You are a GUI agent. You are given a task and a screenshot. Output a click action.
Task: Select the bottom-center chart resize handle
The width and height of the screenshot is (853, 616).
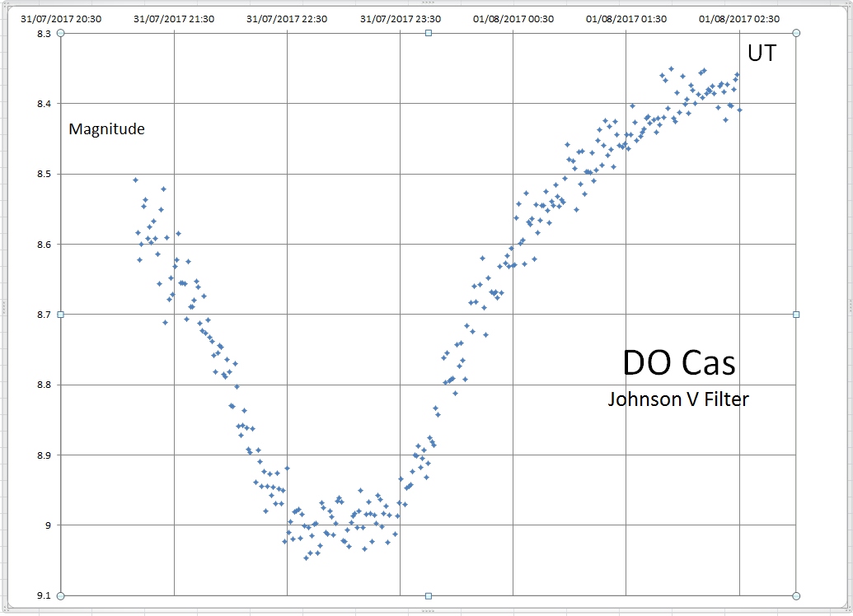[428, 596]
